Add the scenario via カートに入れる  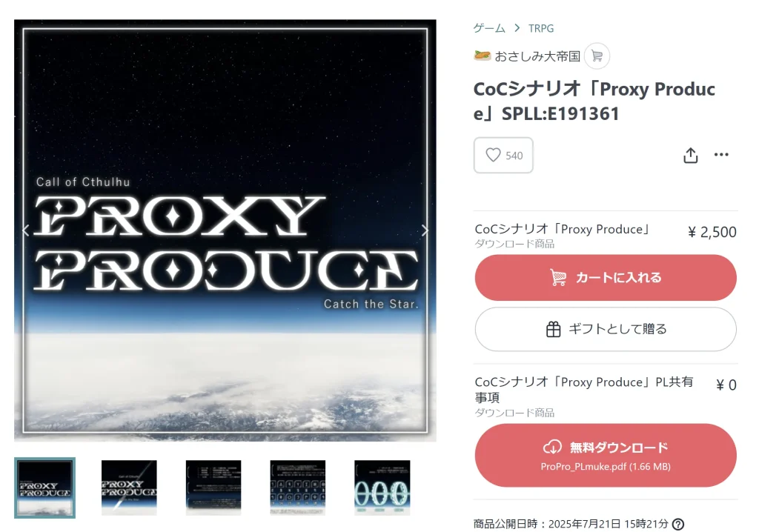point(606,278)
